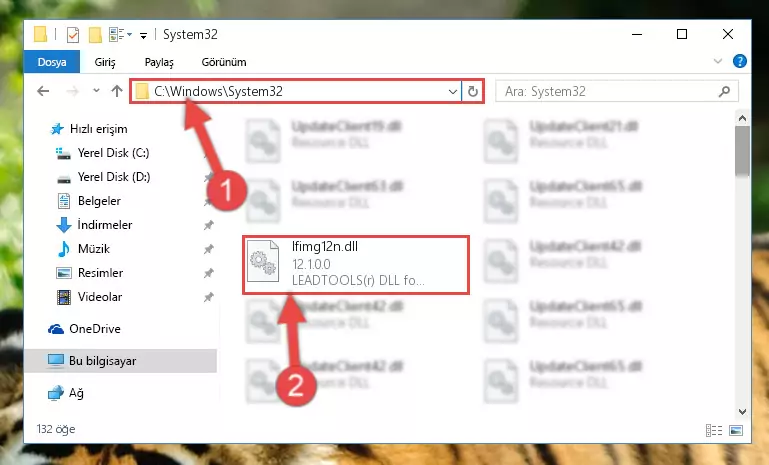Expand the ribbon with the chevron
The width and height of the screenshot is (769, 465).
click(718, 61)
